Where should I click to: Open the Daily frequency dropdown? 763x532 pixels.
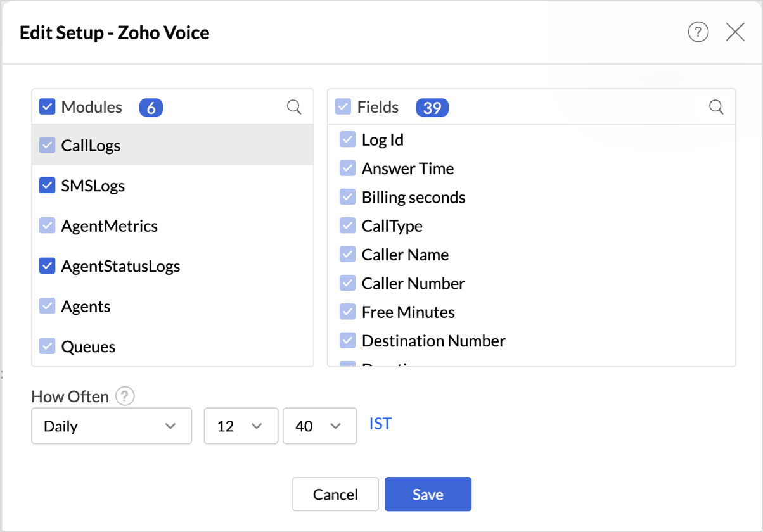point(111,426)
